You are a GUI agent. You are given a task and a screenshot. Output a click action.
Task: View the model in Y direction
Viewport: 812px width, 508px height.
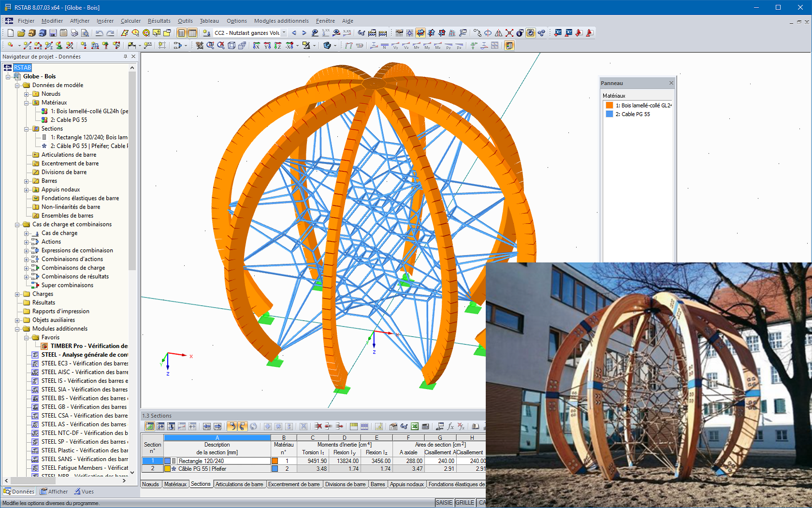267,45
